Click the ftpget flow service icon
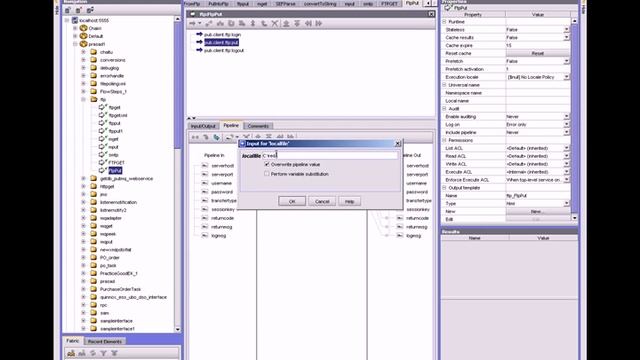 point(102,107)
